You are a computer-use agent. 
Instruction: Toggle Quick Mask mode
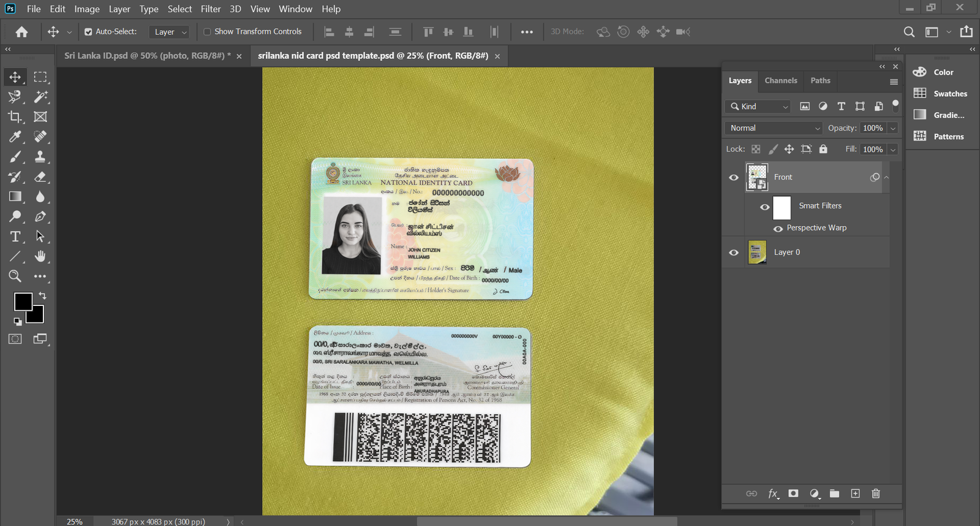[x=15, y=339]
